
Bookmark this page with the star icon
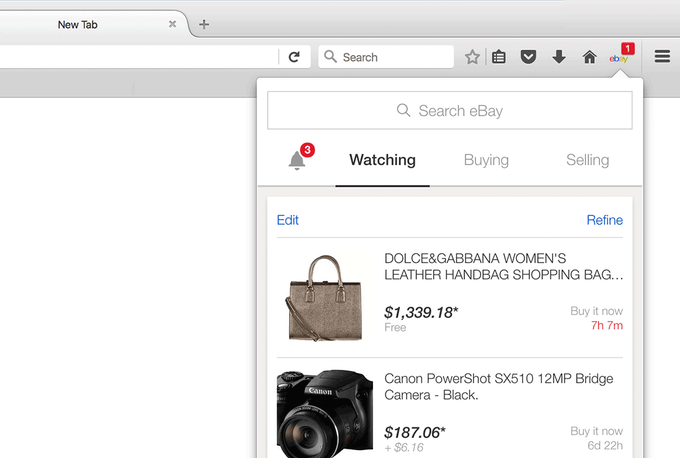tap(472, 57)
